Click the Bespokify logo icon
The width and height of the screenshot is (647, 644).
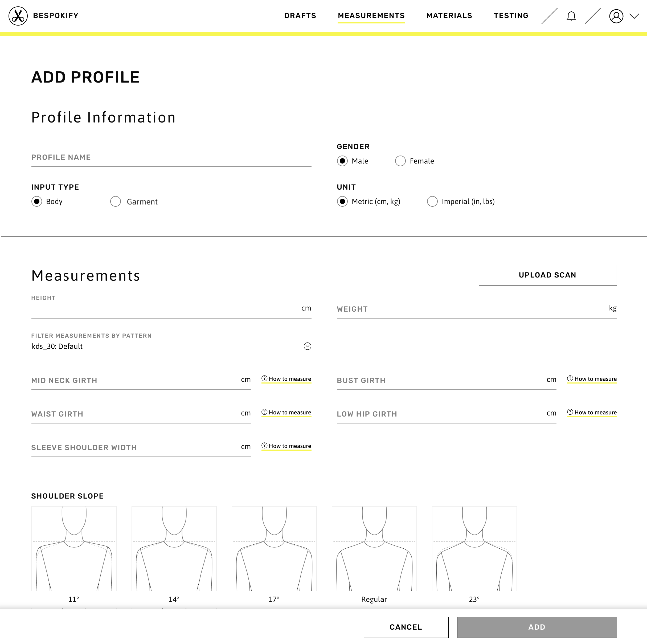pos(18,16)
